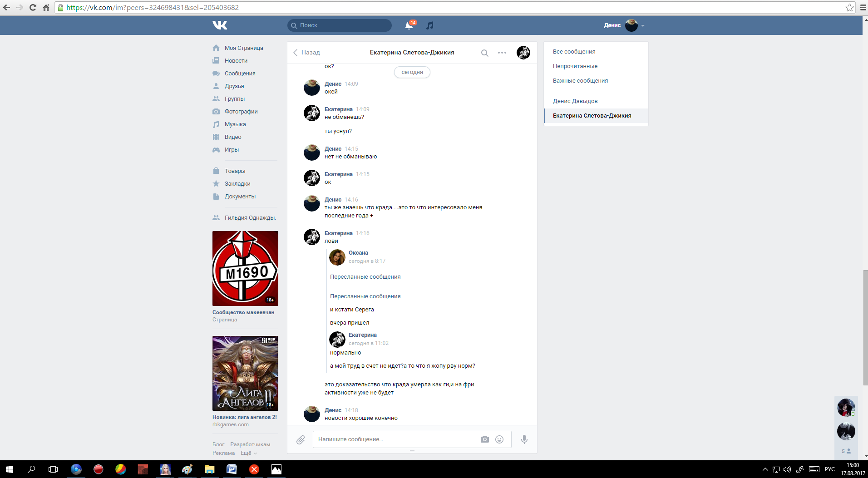Expand the Ещё footer dropdown

tap(249, 453)
